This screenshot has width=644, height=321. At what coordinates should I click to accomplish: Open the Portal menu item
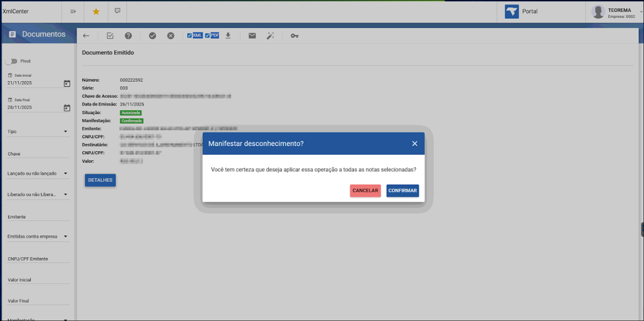tap(522, 11)
